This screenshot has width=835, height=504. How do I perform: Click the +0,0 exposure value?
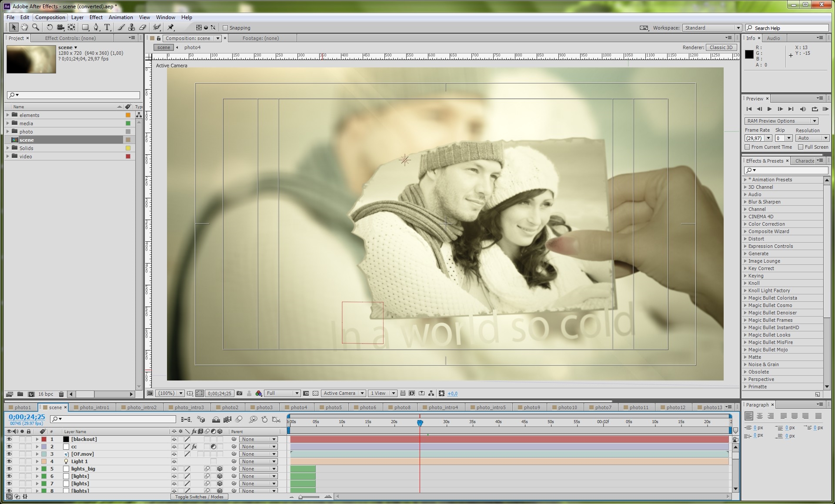453,394
